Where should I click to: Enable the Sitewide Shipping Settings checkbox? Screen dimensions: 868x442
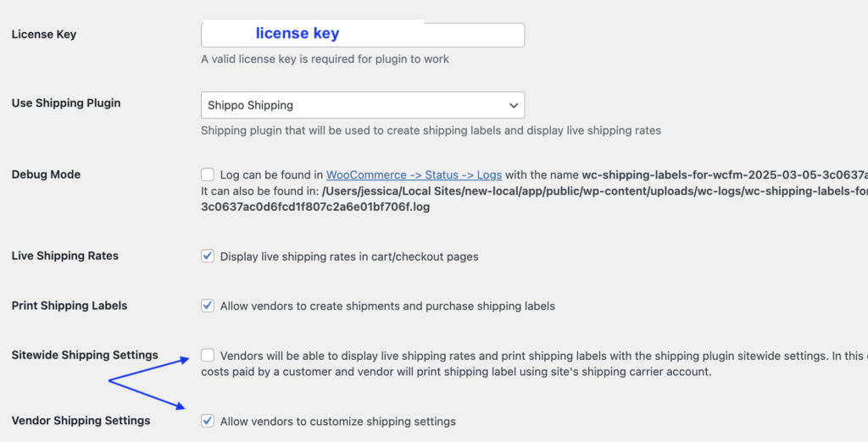click(208, 356)
